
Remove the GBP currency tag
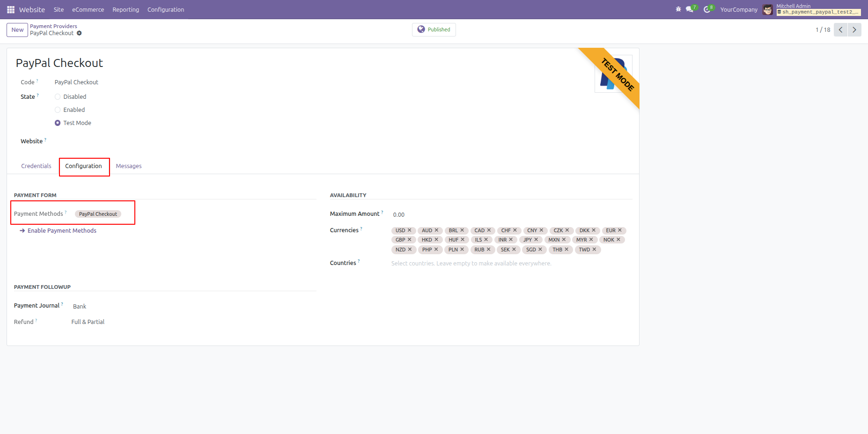(x=409, y=240)
